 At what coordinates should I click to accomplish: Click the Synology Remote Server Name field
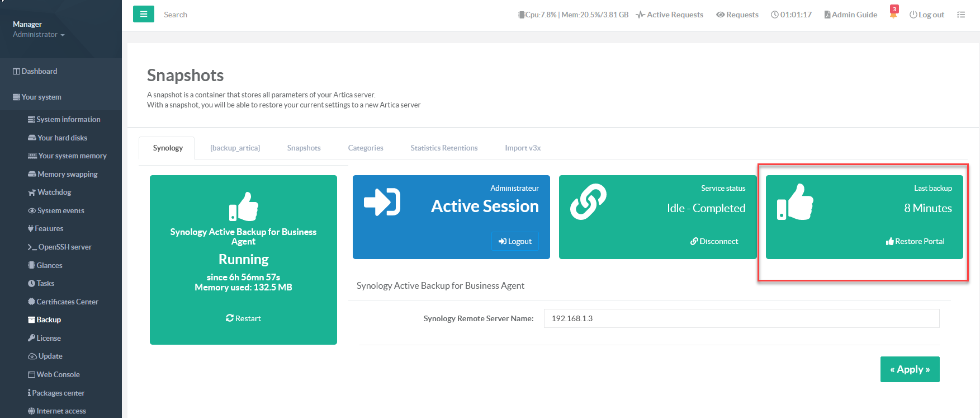741,318
